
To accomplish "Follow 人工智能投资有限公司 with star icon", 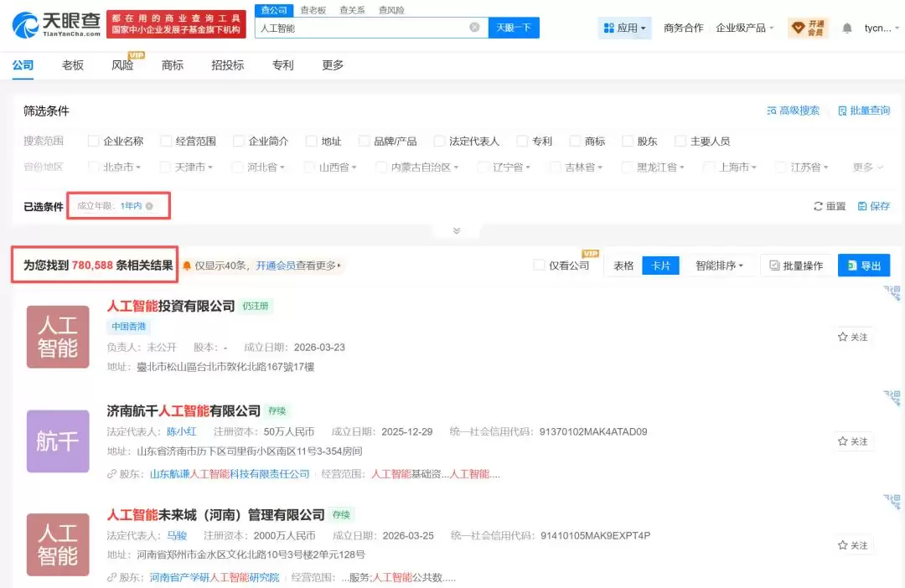I will point(852,337).
